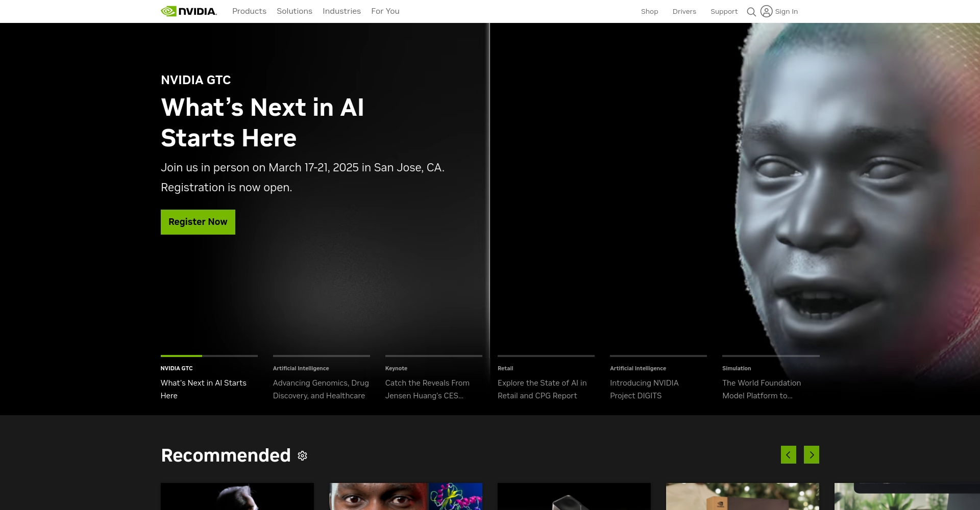
Task: Open the Products menu
Action: (x=249, y=11)
